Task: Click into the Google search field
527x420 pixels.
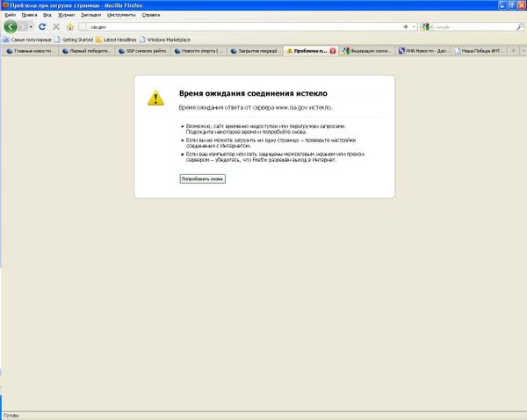Action: point(475,27)
